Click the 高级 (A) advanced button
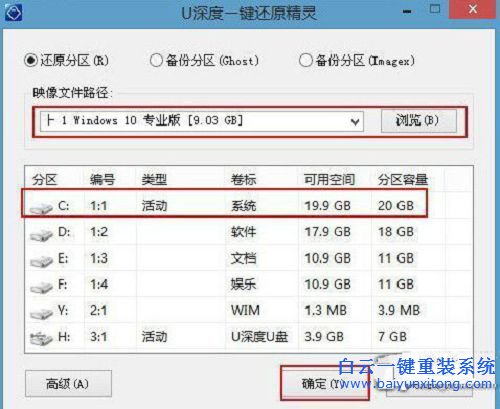The height and width of the screenshot is (409, 500). [x=68, y=384]
